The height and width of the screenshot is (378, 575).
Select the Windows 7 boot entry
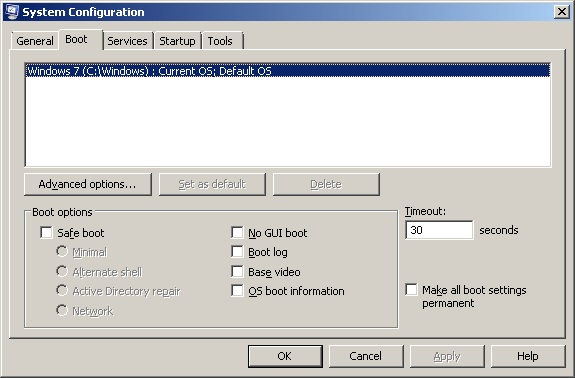(288, 71)
